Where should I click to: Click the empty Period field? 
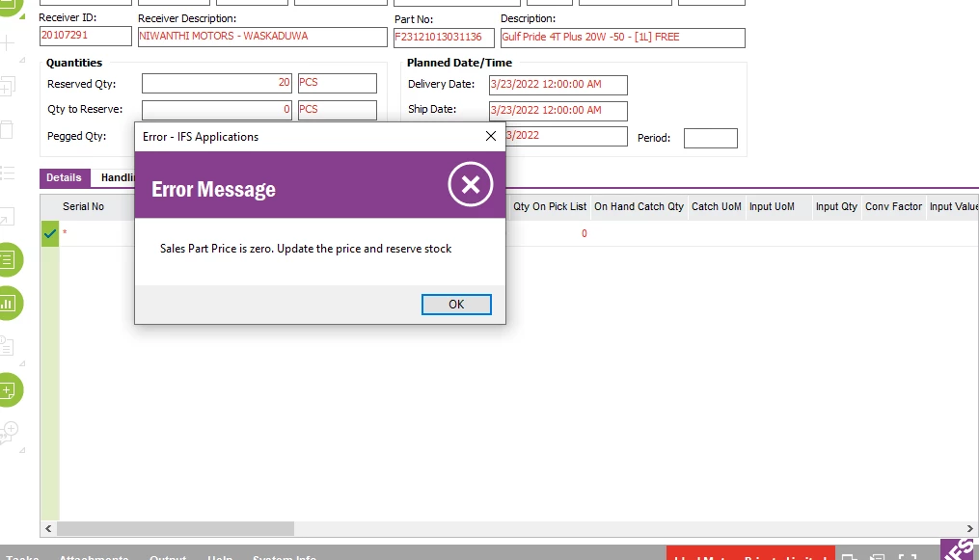click(x=711, y=138)
